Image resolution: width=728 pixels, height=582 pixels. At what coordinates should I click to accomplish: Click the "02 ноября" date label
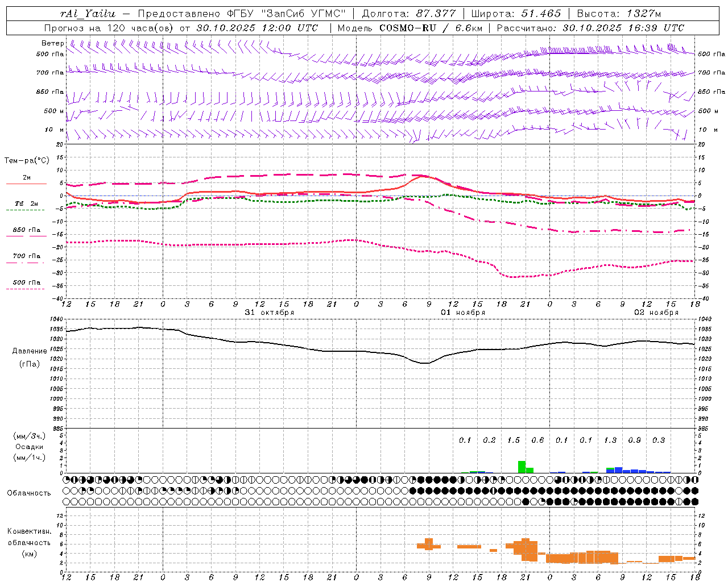tap(656, 313)
